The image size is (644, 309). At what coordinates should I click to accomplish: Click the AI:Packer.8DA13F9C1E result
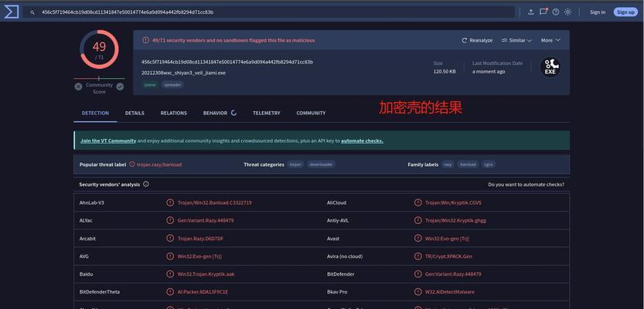pos(203,292)
